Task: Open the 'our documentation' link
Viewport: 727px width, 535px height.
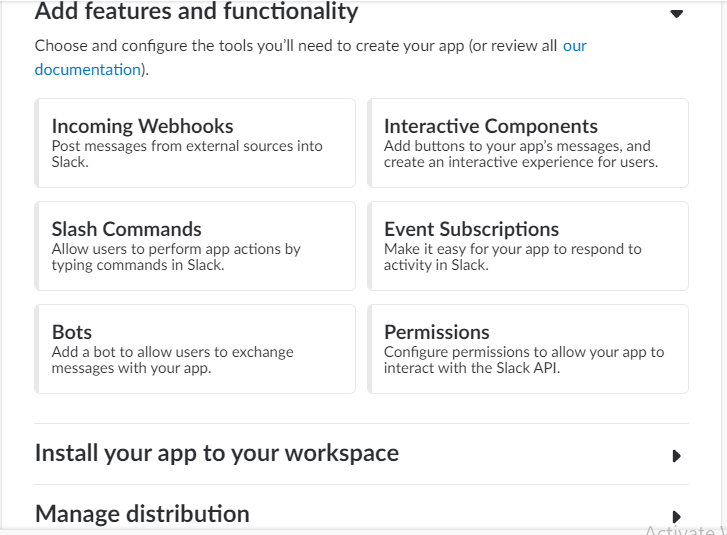Action: (574, 46)
